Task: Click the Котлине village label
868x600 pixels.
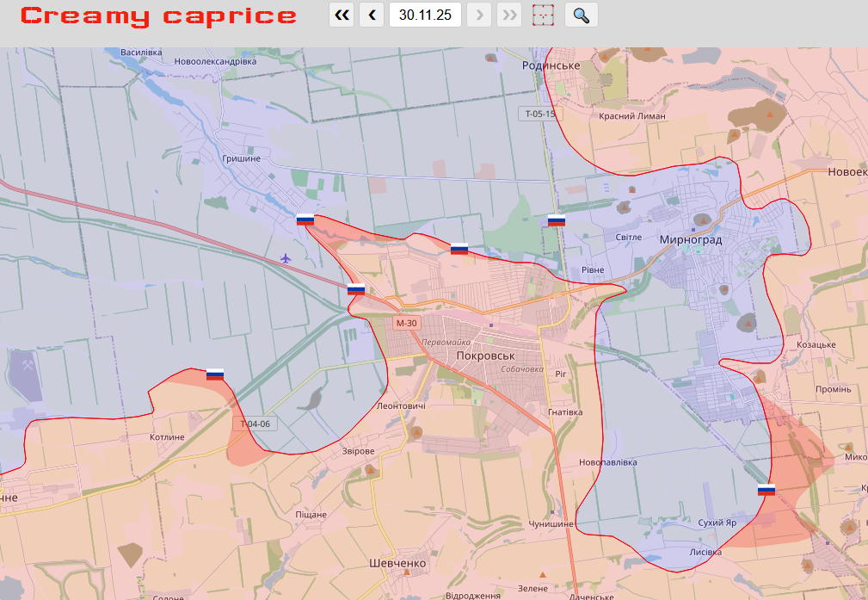Action: click(167, 437)
